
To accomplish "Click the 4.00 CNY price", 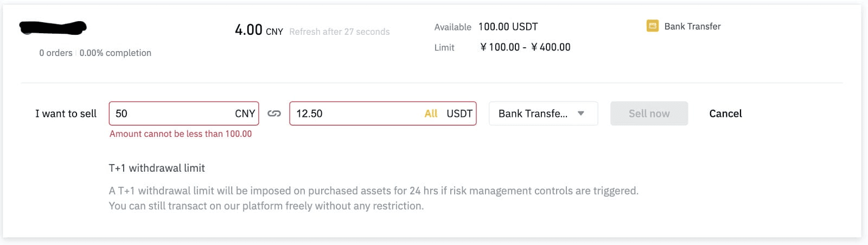I will 259,30.
